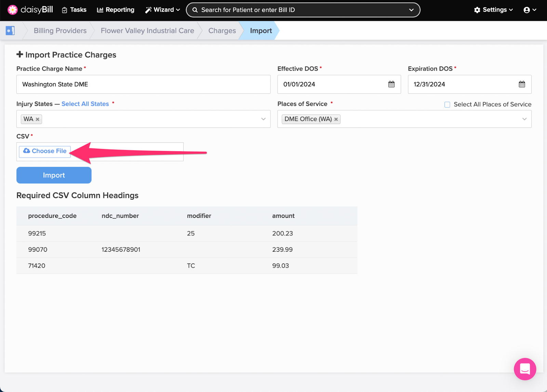Click the amount column heading
The height and width of the screenshot is (392, 547).
click(x=283, y=216)
